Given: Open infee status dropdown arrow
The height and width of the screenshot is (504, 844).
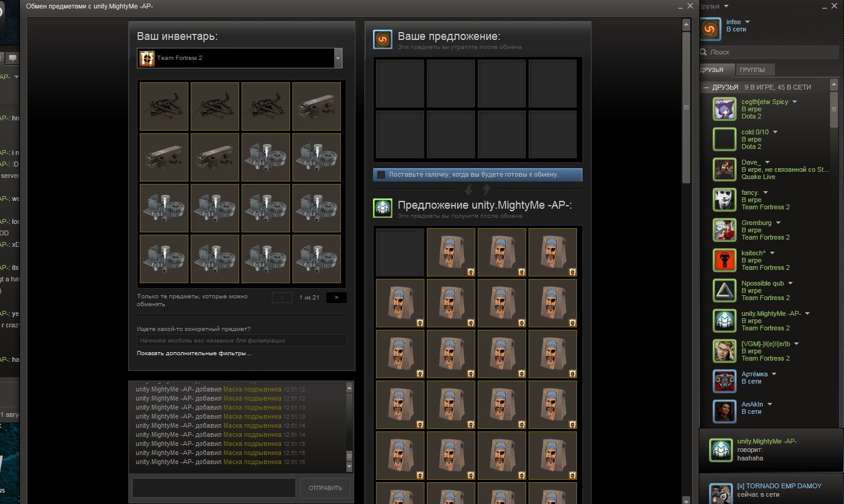Looking at the screenshot, I should (748, 22).
